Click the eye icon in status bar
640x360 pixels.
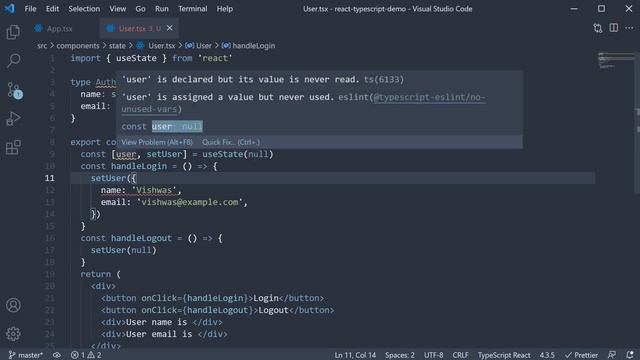[57, 355]
